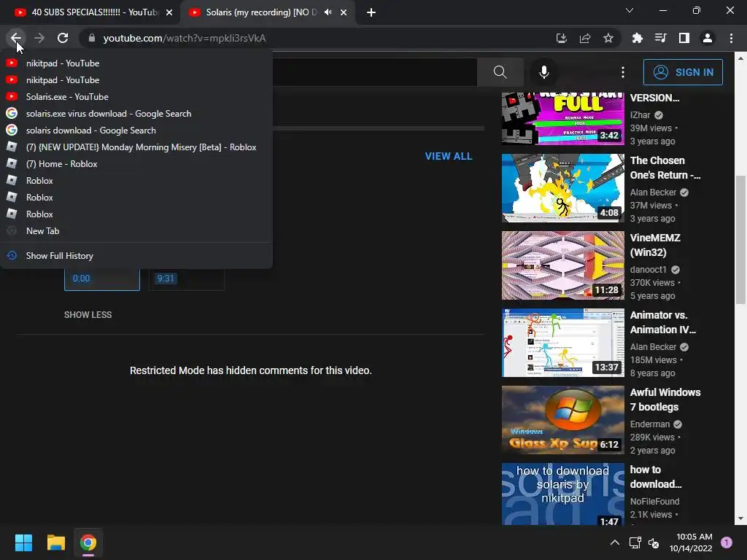Go back to Solaris.exe - YouTube entry
This screenshot has width=747, height=560.
(x=136, y=97)
